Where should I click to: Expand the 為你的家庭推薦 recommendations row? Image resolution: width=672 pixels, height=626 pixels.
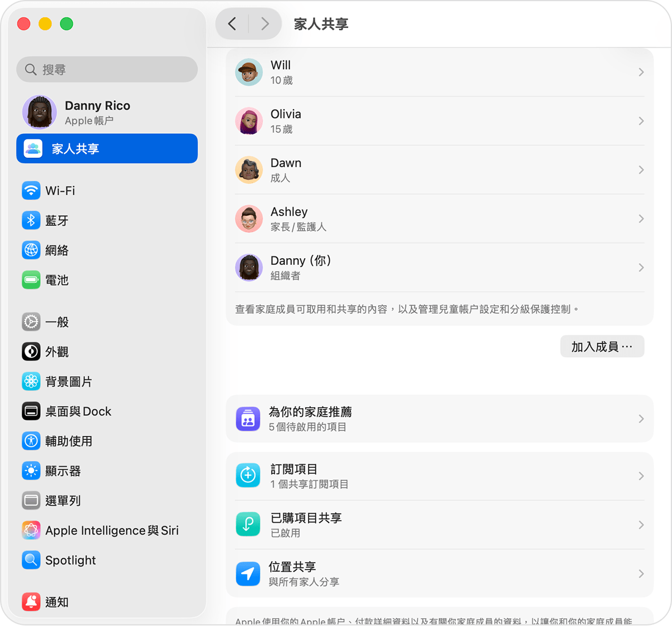(641, 418)
